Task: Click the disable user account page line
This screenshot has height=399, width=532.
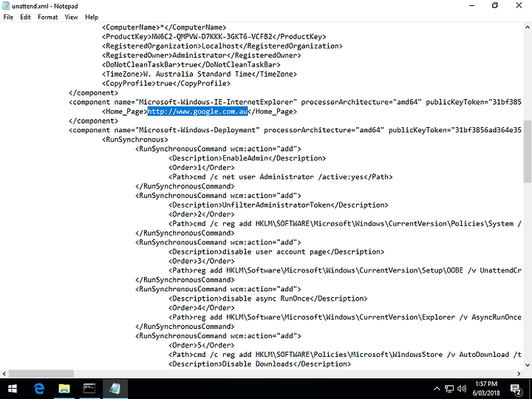Action: click(276, 252)
